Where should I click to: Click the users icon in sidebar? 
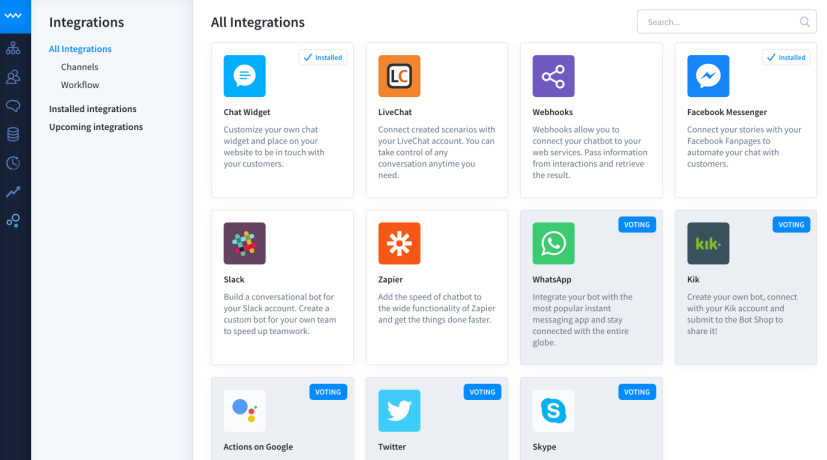point(13,76)
